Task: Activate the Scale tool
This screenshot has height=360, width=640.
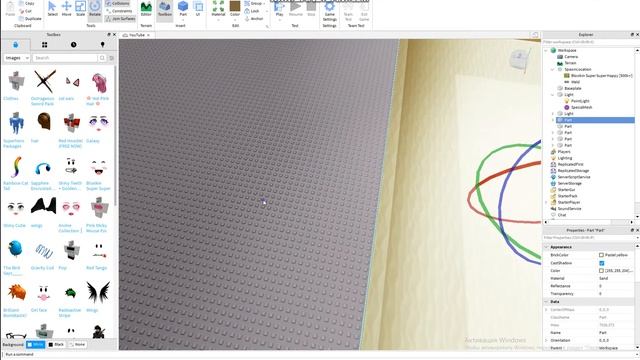Action: tap(80, 9)
